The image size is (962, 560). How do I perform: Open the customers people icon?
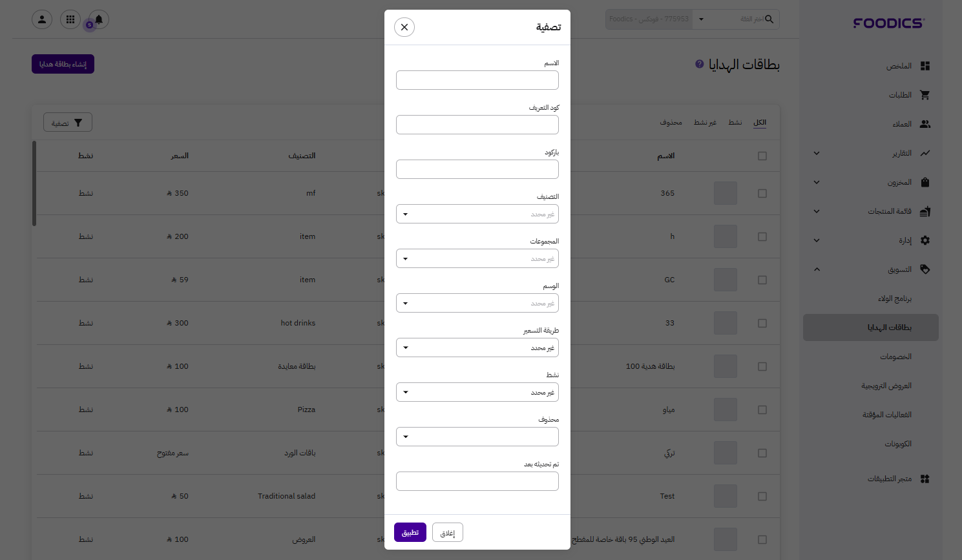click(x=925, y=124)
